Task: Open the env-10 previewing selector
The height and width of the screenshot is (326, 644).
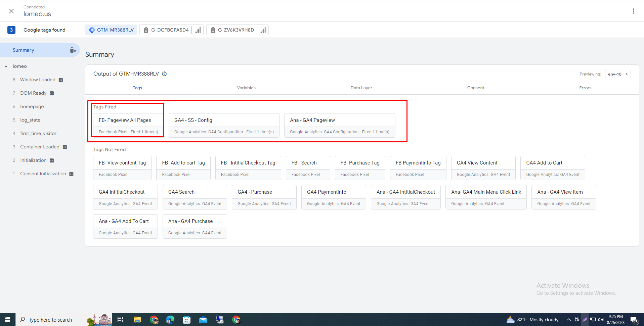Action: pos(617,74)
